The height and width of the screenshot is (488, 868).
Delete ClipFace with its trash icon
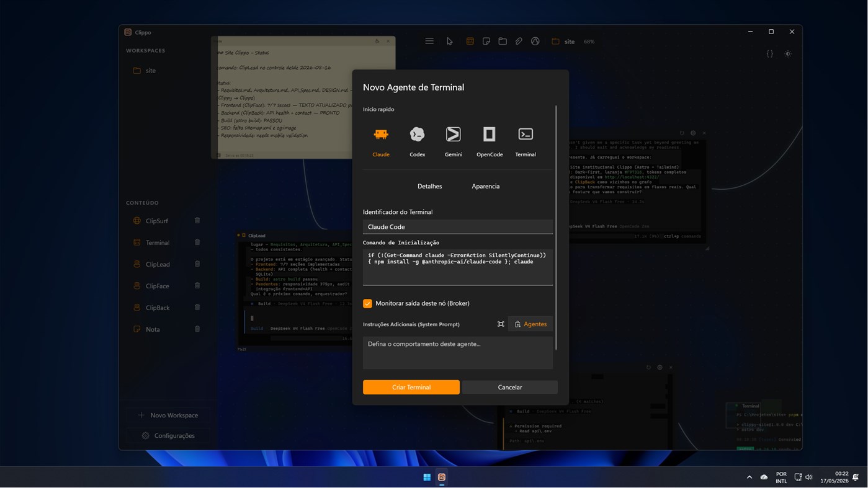pyautogui.click(x=197, y=286)
